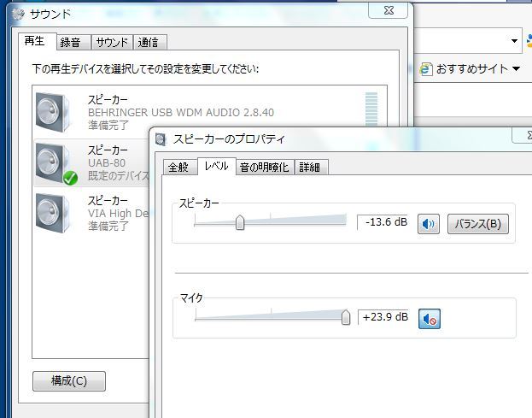
Task: Click the icon beside おすすめサイト
Action: pos(426,68)
